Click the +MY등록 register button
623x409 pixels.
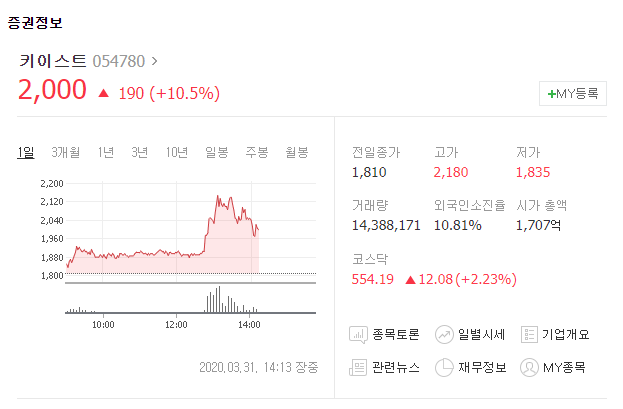pos(572,93)
